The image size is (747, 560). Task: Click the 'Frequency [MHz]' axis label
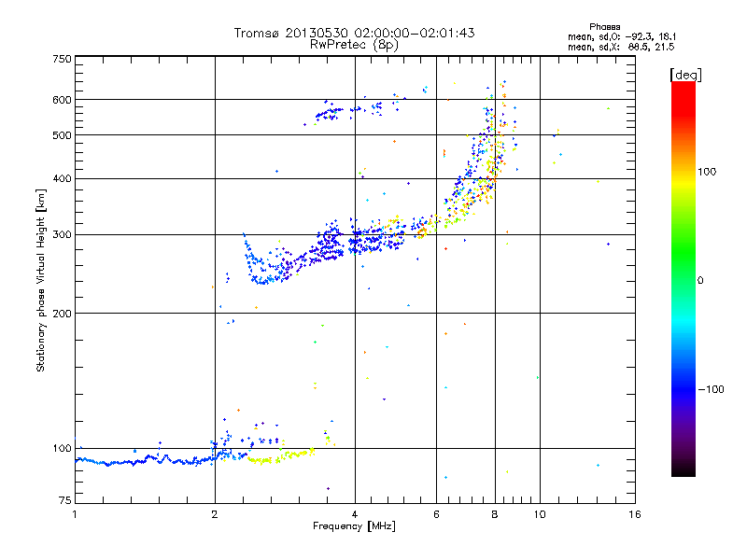[354, 526]
